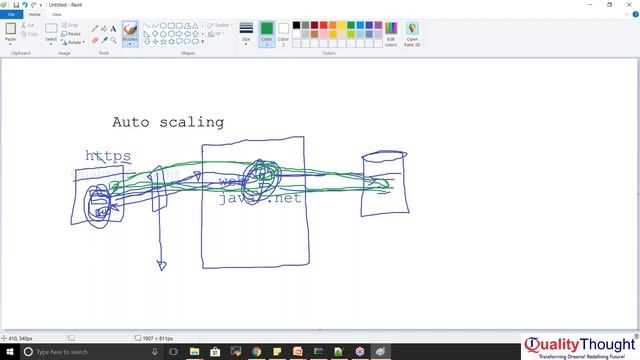Click the Save icon in quick access toolbar

click(x=16, y=5)
